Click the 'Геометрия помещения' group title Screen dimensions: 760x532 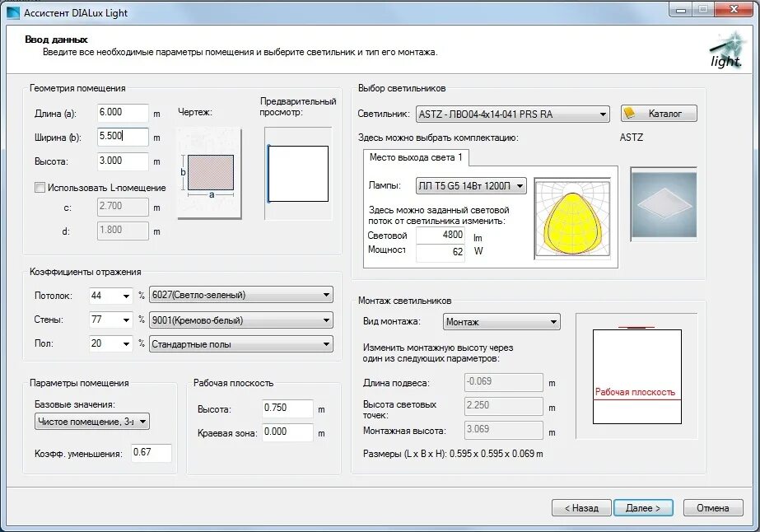[77, 88]
